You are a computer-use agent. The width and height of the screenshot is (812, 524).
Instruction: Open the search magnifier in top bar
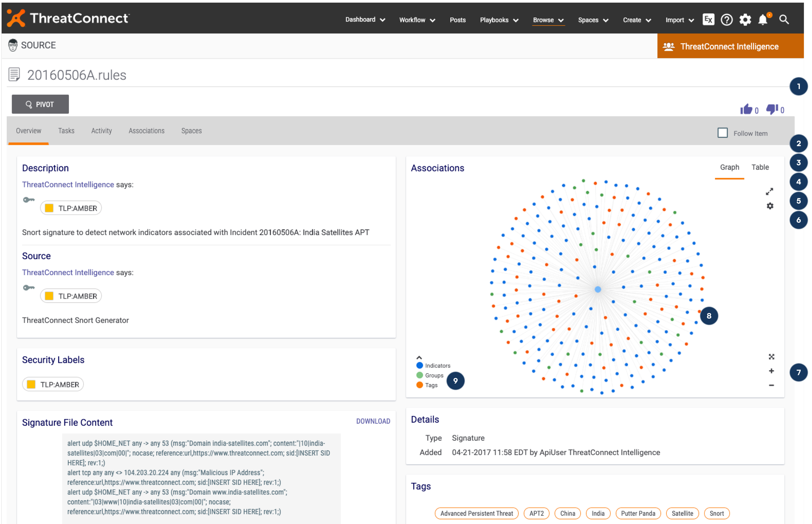pos(784,20)
